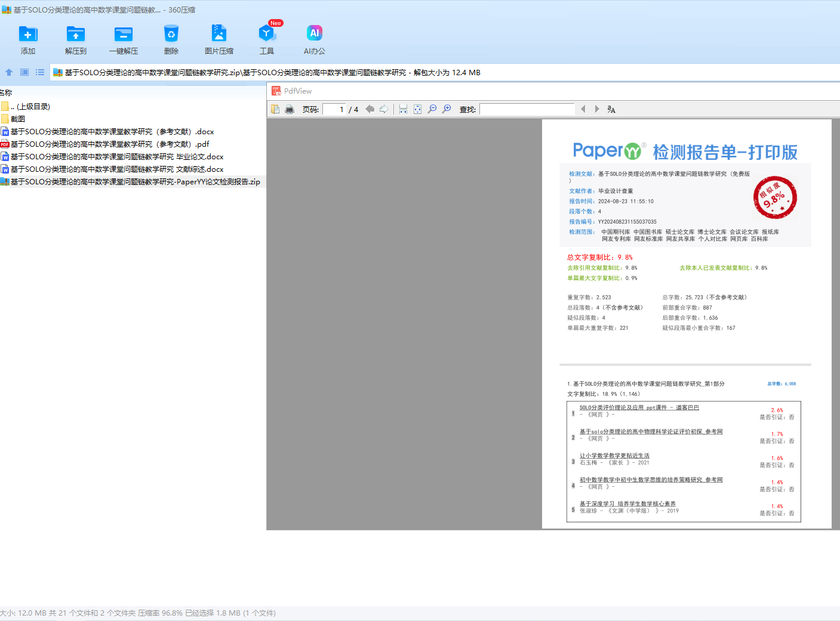Go to next PDF page arrow

point(384,109)
